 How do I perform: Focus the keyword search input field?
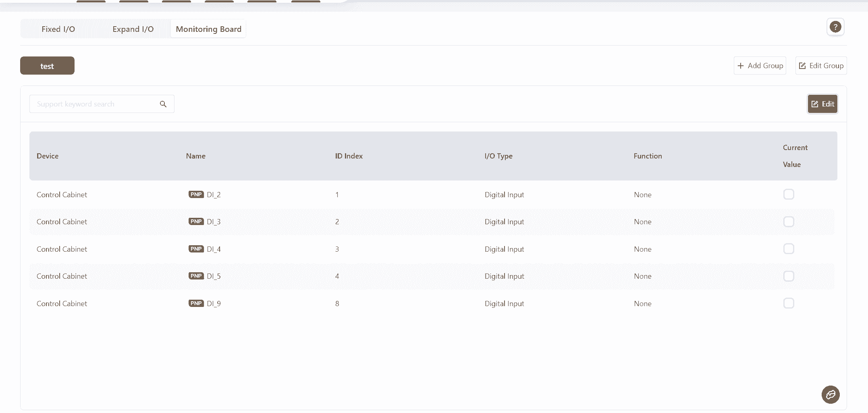pyautogui.click(x=95, y=104)
